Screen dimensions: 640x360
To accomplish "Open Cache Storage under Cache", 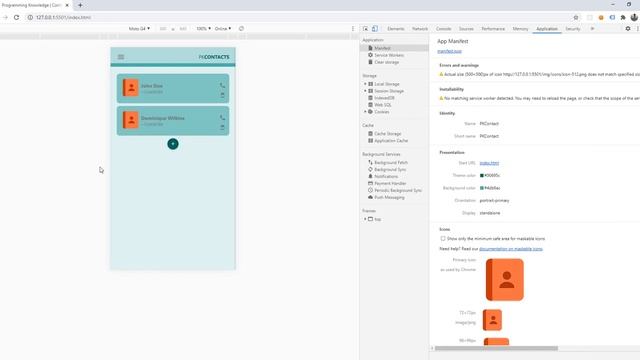I will coord(387,133).
